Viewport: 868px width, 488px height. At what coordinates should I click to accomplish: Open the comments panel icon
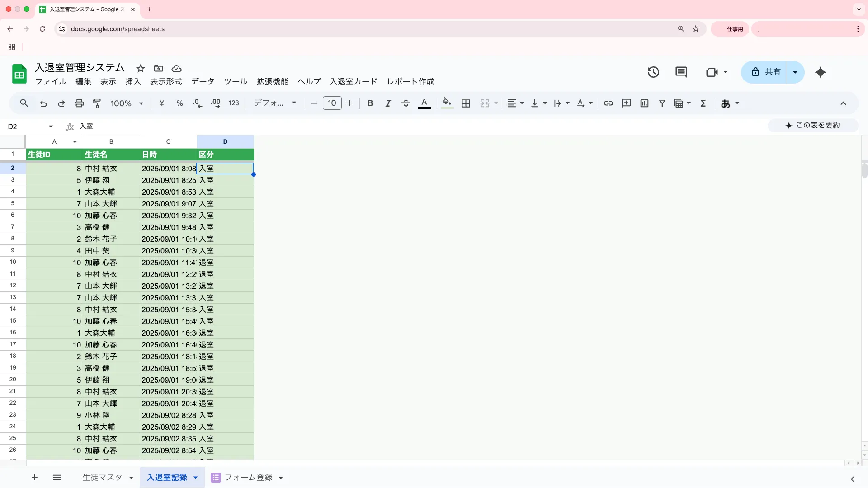pos(681,72)
